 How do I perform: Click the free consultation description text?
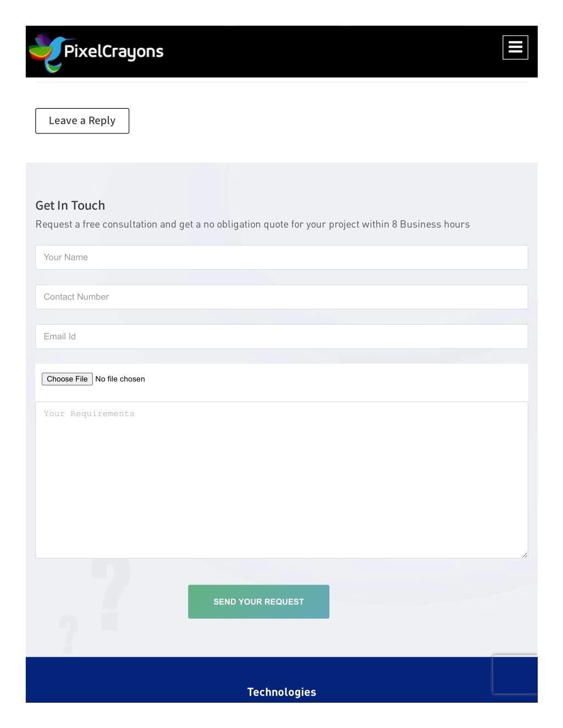click(252, 224)
